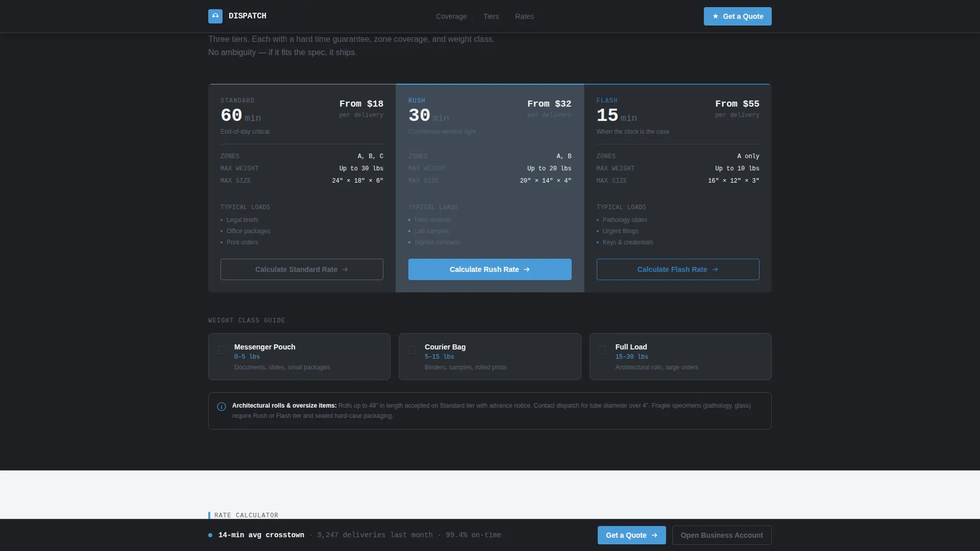Screen dimensions: 980x551
Task: Click Print orders list item
Action: coord(242,242)
